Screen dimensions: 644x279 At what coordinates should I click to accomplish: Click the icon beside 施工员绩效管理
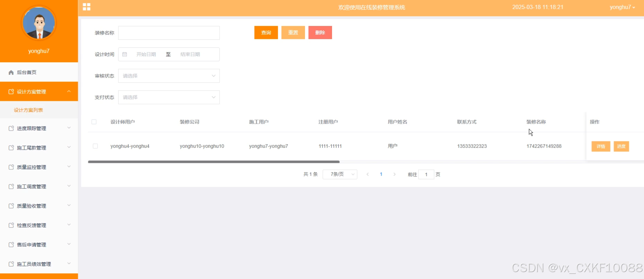click(11, 264)
